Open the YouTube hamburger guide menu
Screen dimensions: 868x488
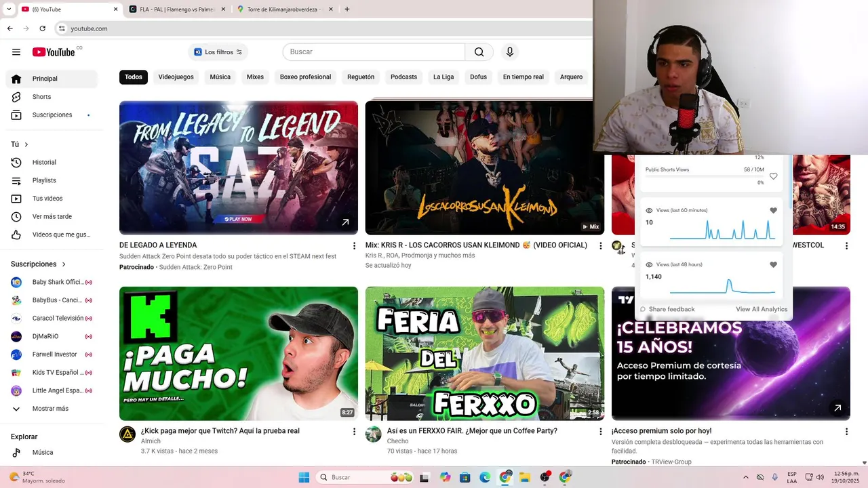16,52
